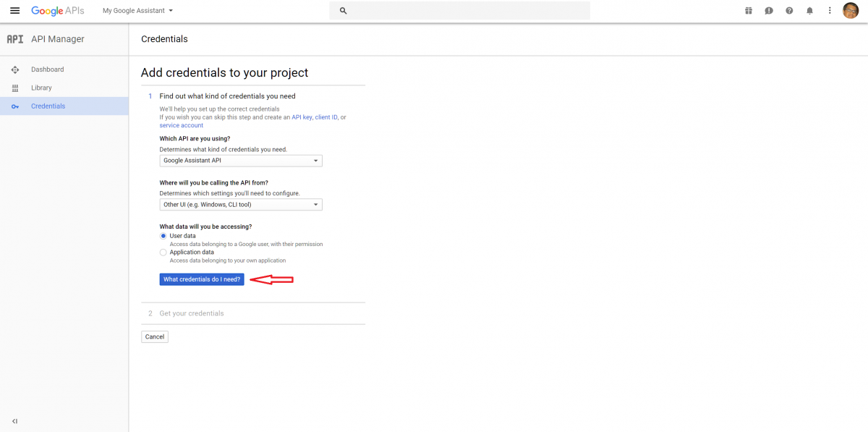The image size is (868, 432).
Task: Open the feedback alert icon
Action: click(769, 11)
